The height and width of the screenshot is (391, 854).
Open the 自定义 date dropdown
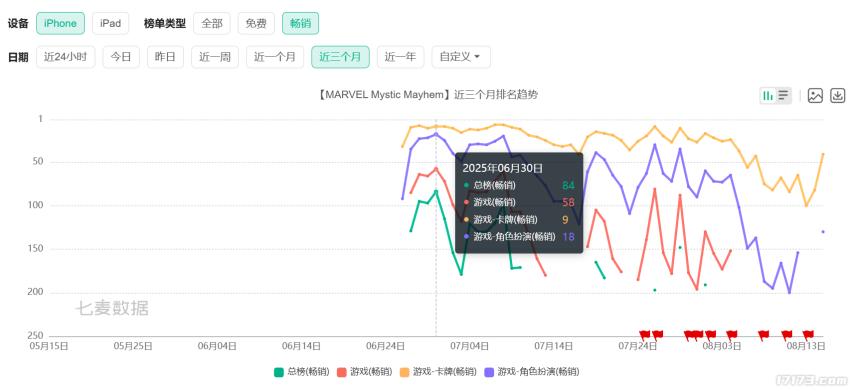(461, 57)
